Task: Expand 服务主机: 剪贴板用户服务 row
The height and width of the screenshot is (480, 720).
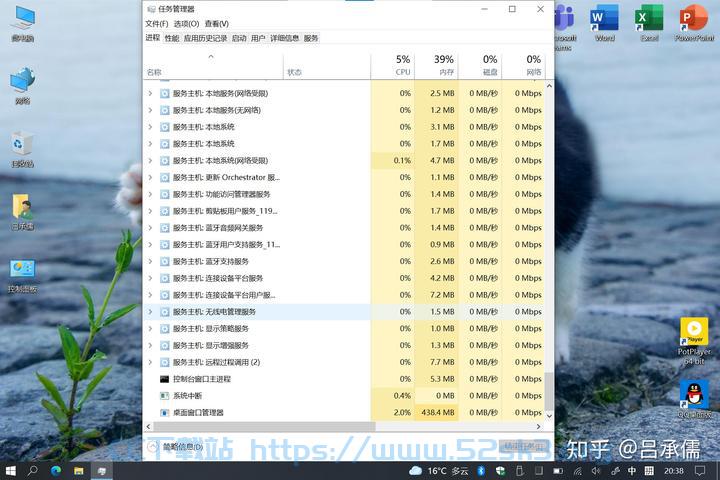Action: [150, 211]
